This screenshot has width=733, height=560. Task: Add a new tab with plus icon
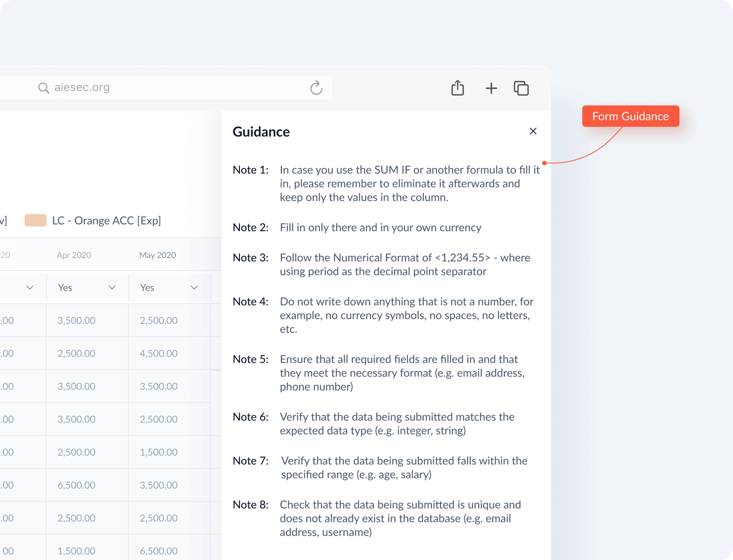tap(491, 88)
